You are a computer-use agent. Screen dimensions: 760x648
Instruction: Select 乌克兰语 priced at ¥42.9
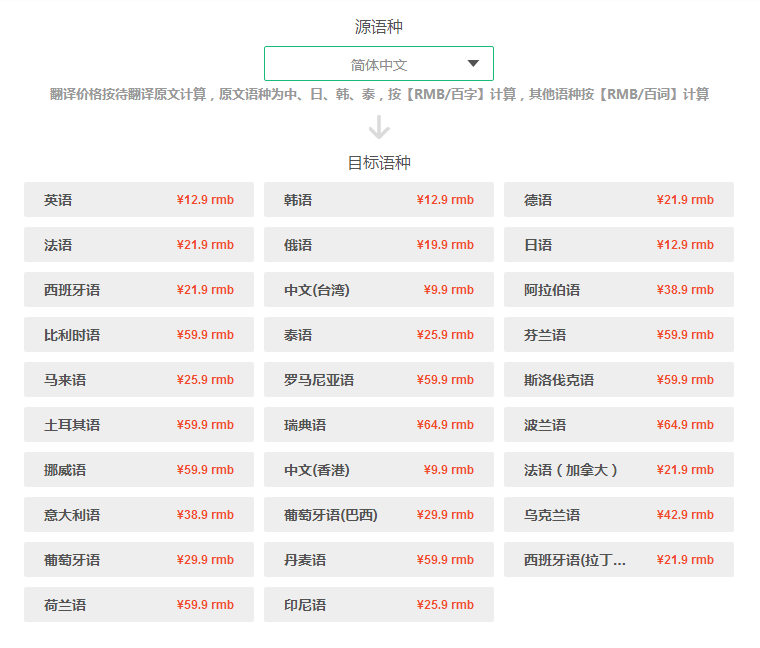click(618, 515)
